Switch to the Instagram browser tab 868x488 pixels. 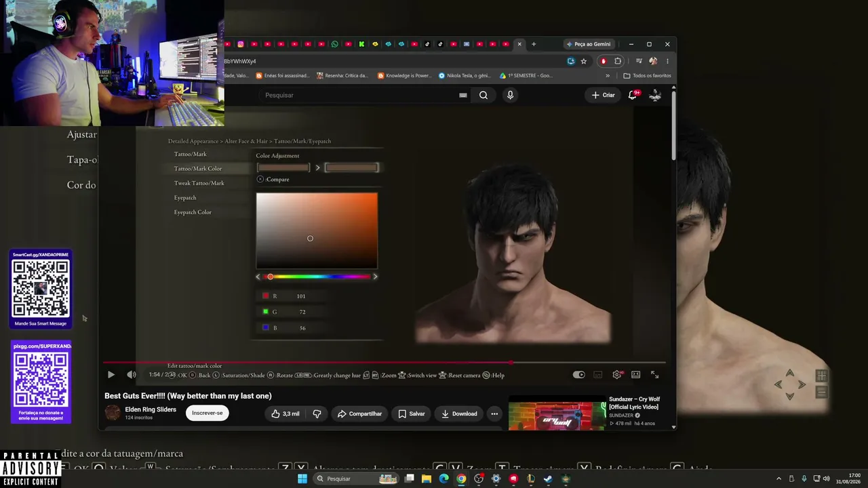(240, 44)
